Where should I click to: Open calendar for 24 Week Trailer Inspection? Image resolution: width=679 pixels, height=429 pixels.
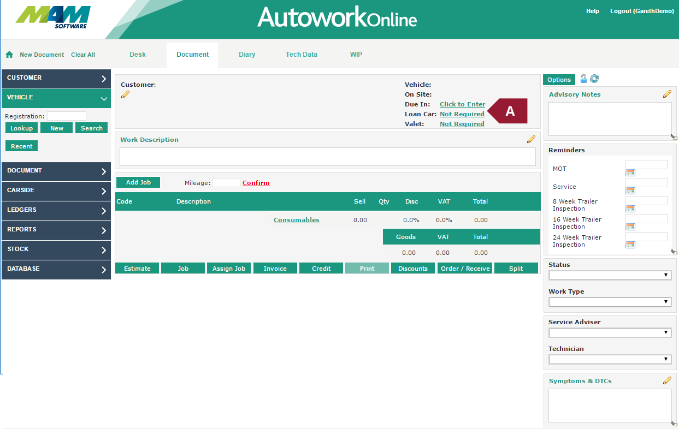pyautogui.click(x=630, y=245)
